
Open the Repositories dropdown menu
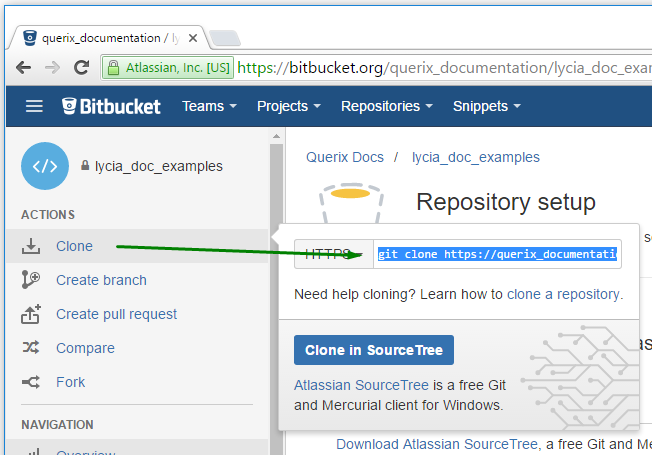pyautogui.click(x=386, y=106)
